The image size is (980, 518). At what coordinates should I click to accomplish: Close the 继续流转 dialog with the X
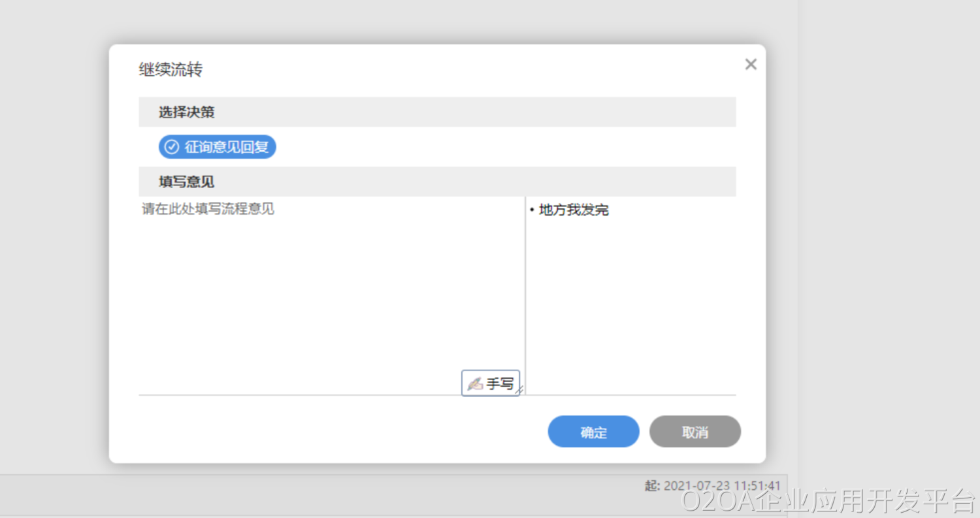coord(751,64)
